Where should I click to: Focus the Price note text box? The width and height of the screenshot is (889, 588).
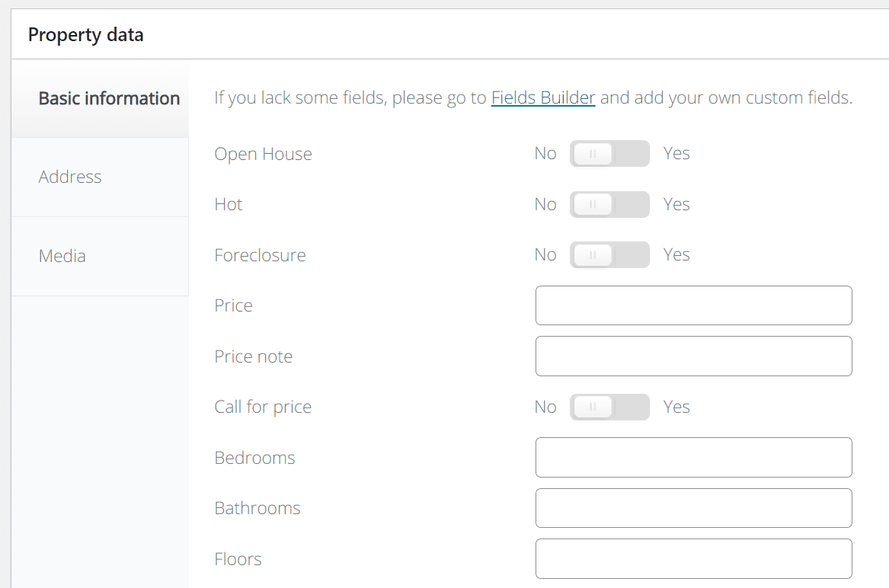[x=693, y=356]
